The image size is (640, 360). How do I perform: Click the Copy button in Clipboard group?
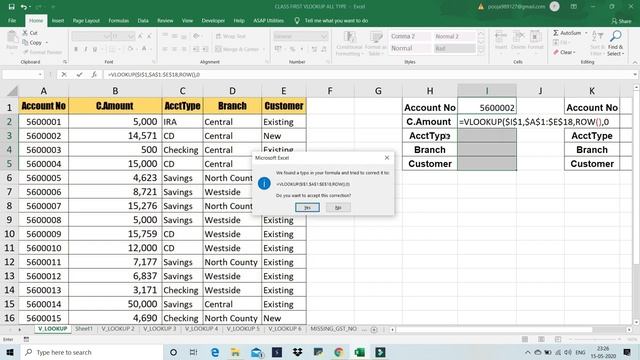pyautogui.click(x=33, y=42)
